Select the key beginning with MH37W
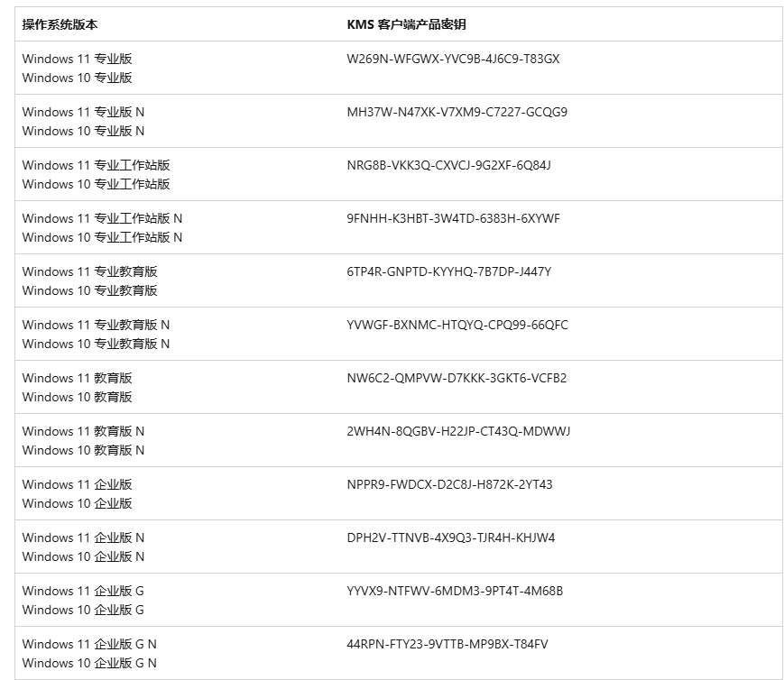Viewport: 784px width, 680px height. [457, 112]
